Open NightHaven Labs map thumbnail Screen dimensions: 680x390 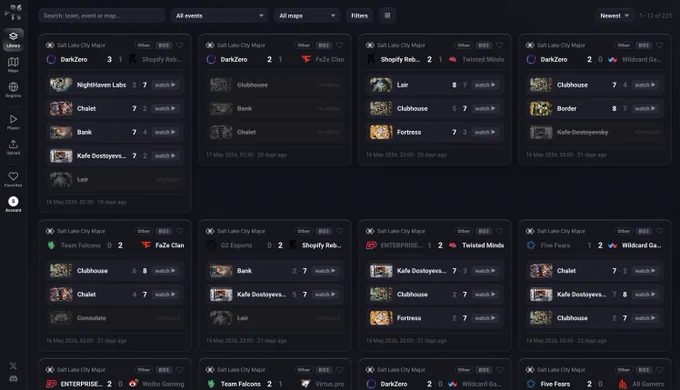point(61,85)
